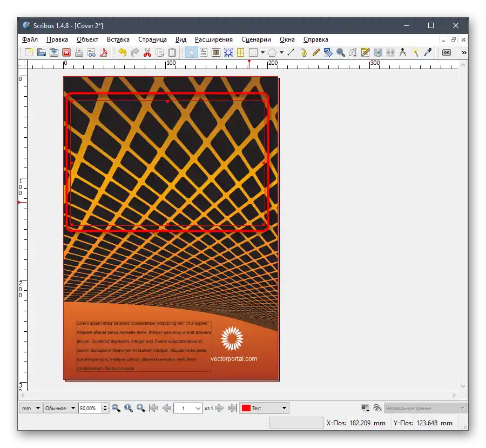Select the Text Frame tool

click(x=204, y=52)
